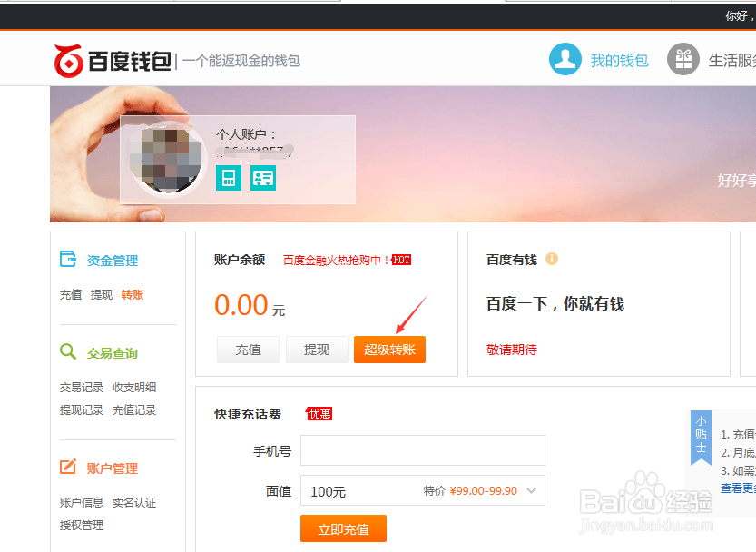Click the 充值 button under account balance
This screenshot has width=756, height=552.
(248, 350)
